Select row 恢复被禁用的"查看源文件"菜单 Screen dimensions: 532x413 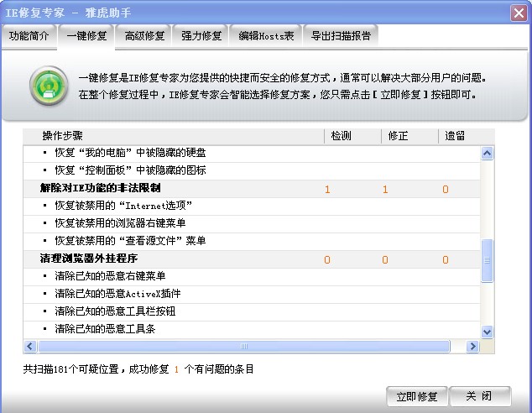pos(252,242)
